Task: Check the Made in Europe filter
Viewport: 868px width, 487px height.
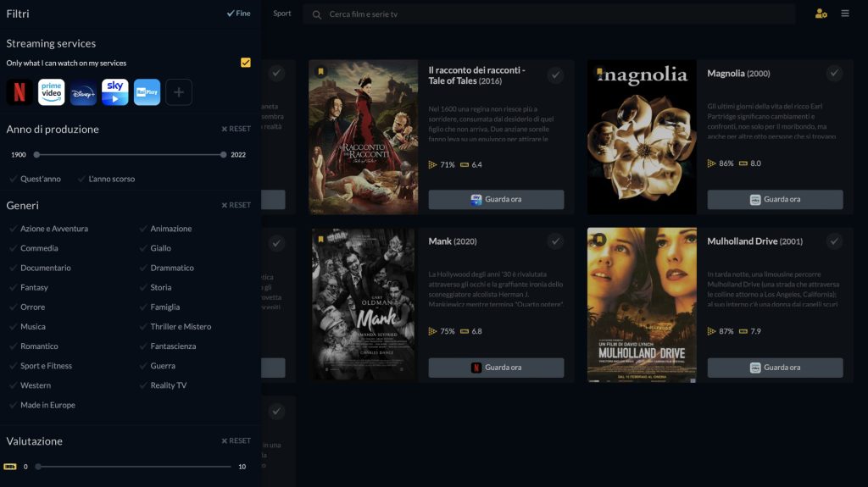Action: [42, 405]
